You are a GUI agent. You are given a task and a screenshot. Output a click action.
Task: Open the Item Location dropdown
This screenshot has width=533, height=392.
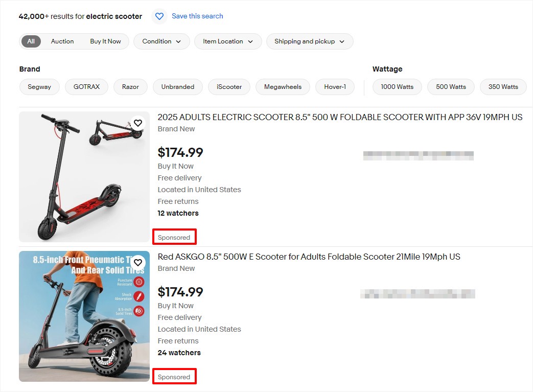click(227, 41)
